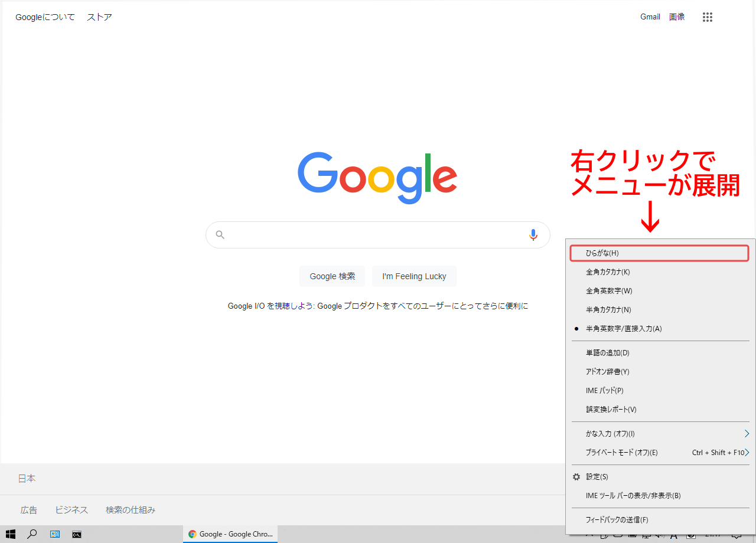
Task: Open the Gmail link
Action: click(650, 17)
